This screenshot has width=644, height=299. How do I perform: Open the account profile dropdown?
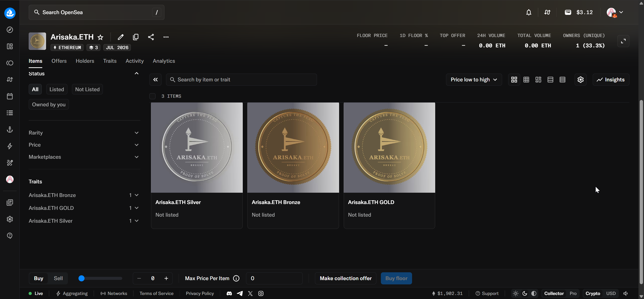click(615, 12)
